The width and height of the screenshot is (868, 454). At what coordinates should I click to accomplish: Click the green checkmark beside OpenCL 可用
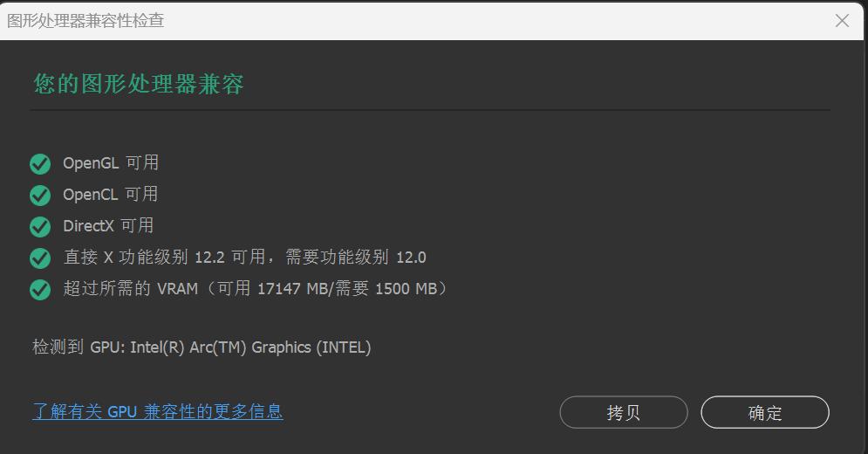(x=40, y=195)
